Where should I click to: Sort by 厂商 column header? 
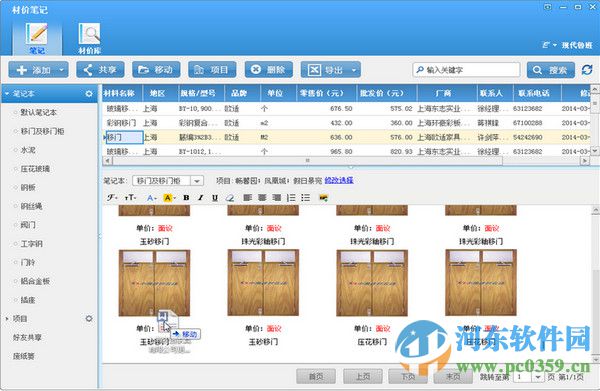click(447, 93)
